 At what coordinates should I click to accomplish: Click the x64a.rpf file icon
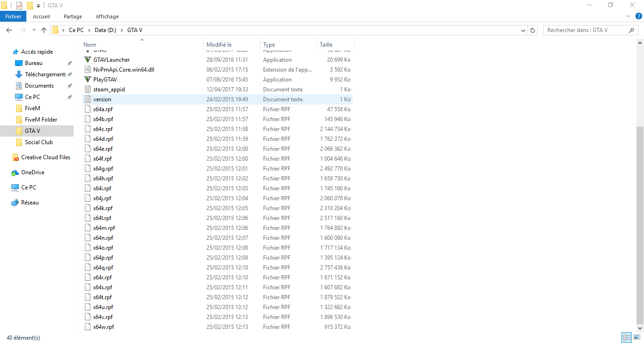point(88,109)
